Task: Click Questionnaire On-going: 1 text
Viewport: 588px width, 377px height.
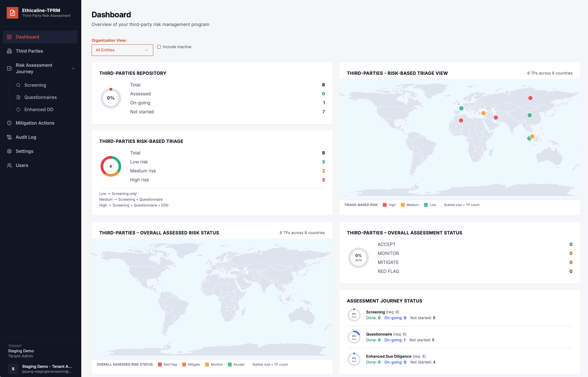Action: 395,340
